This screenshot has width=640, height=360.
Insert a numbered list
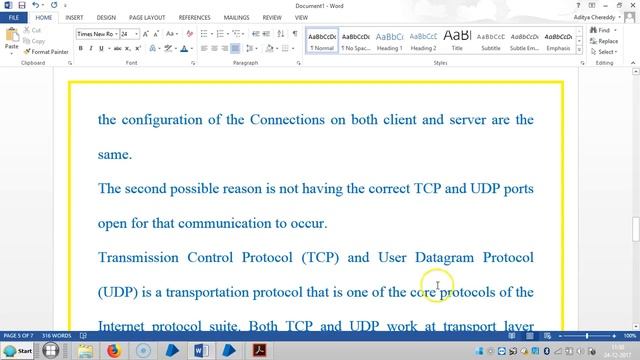[220, 34]
